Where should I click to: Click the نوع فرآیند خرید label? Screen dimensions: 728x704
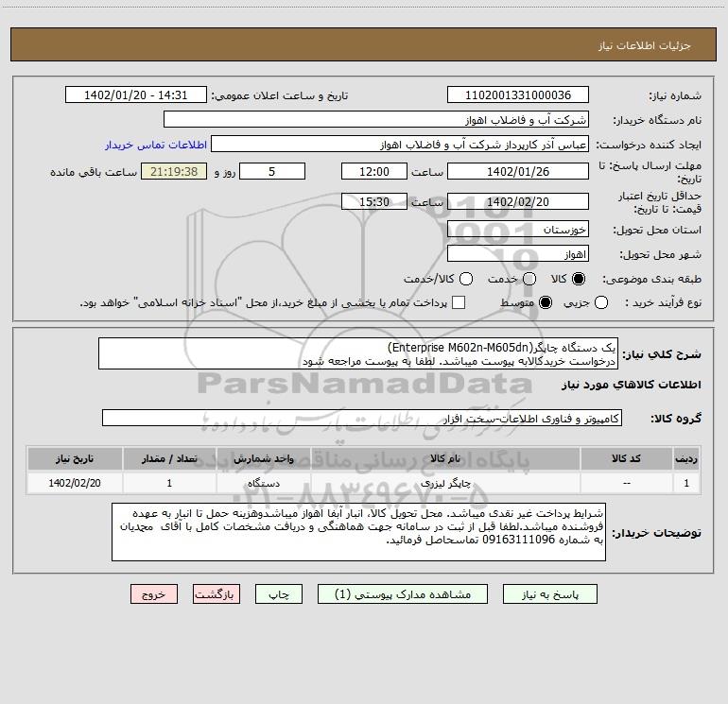(x=663, y=302)
